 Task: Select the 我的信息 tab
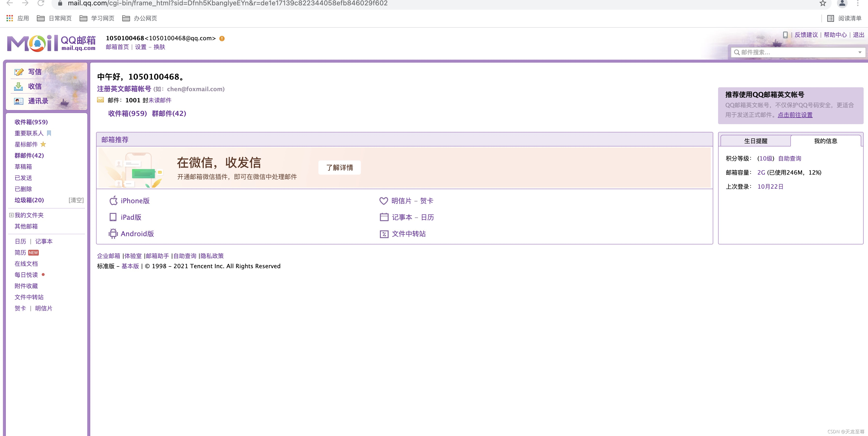[825, 141]
